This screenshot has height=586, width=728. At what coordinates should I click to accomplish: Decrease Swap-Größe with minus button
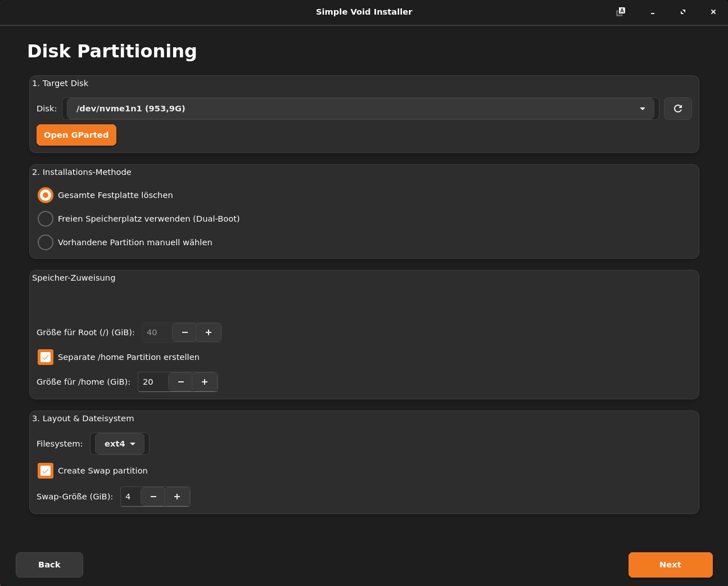[x=153, y=497]
